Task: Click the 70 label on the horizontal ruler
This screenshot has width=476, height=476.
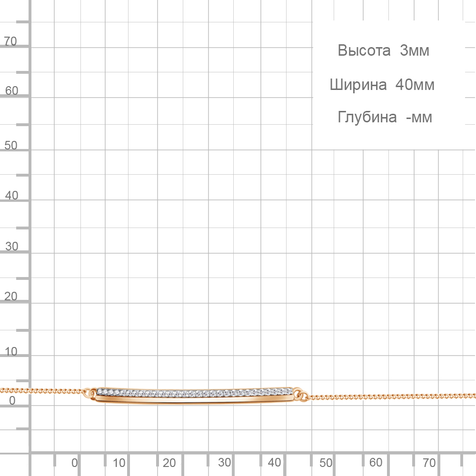Action: (430, 463)
